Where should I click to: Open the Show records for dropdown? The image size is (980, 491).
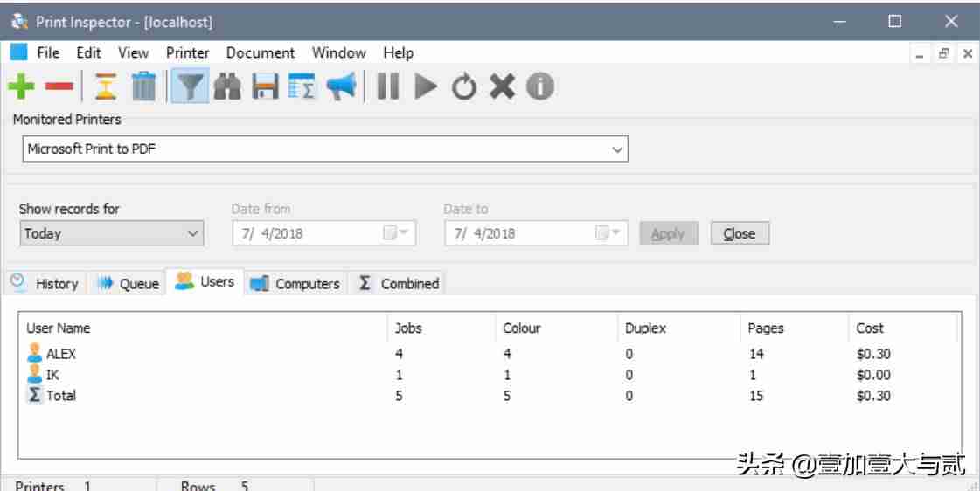pos(111,233)
